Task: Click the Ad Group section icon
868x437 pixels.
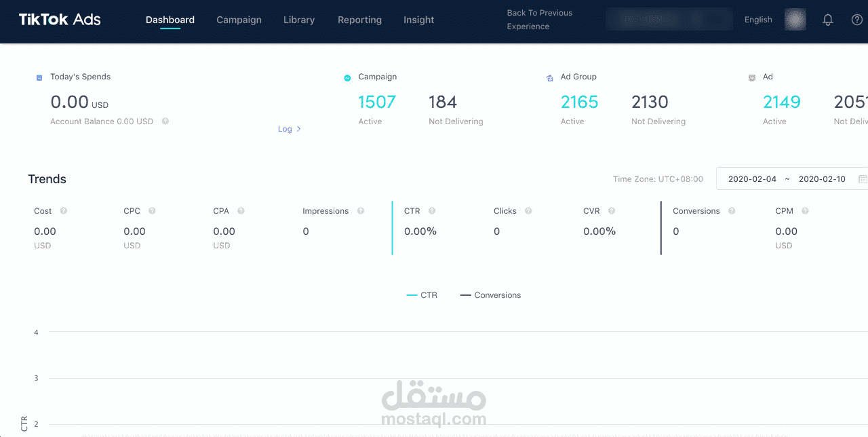Action: [549, 77]
